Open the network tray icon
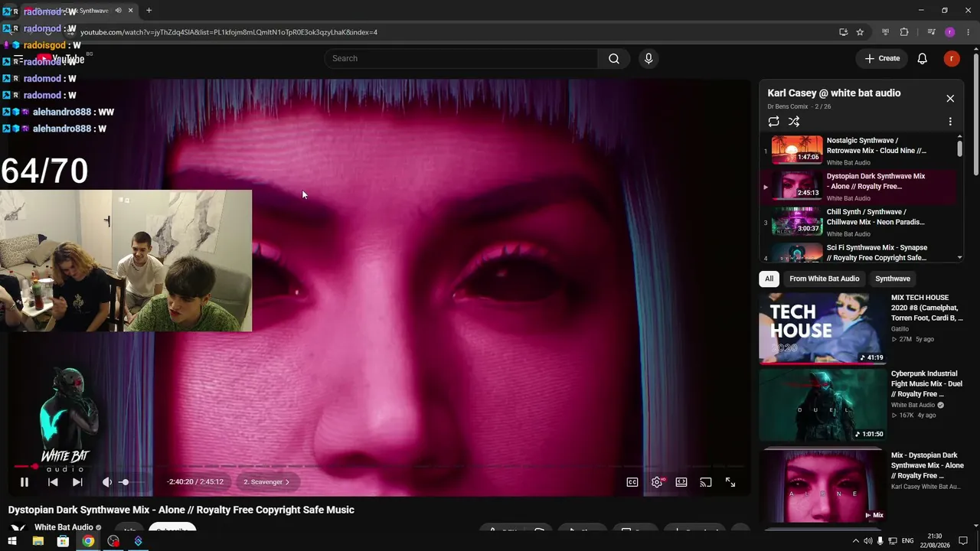The height and width of the screenshot is (551, 980). [893, 541]
